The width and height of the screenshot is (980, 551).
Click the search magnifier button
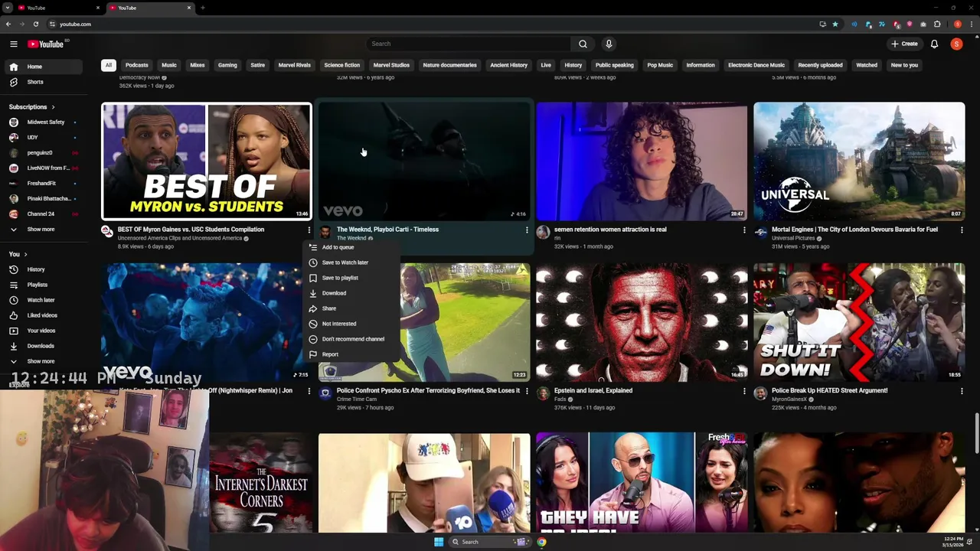[583, 44]
